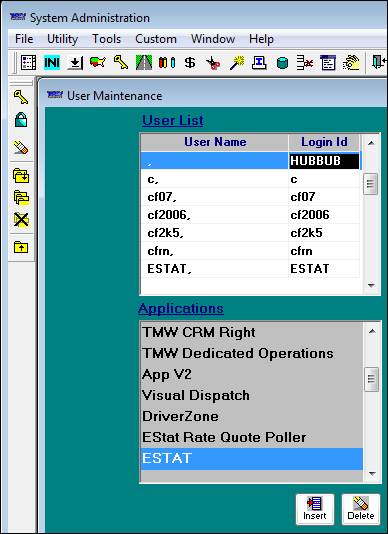Click the Applications list scrollbar thumb
The width and height of the screenshot is (388, 534).
pos(372,379)
